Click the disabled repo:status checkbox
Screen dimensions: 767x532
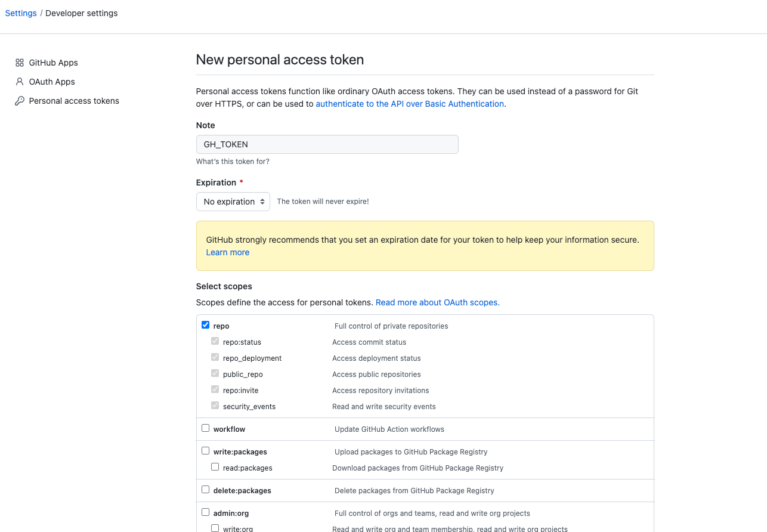(215, 341)
